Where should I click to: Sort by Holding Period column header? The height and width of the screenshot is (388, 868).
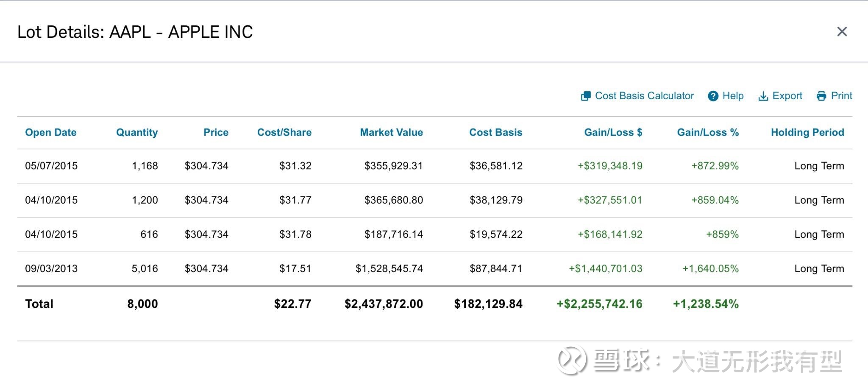tap(807, 132)
